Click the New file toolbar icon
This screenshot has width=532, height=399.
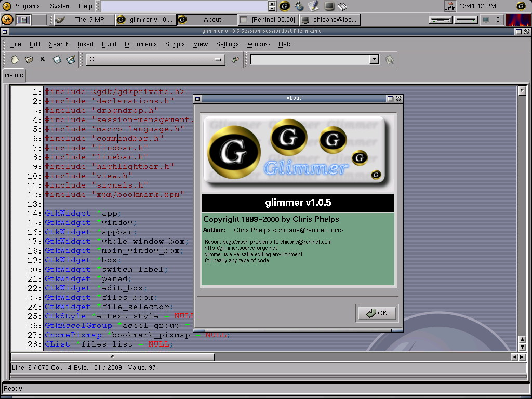(x=15, y=60)
